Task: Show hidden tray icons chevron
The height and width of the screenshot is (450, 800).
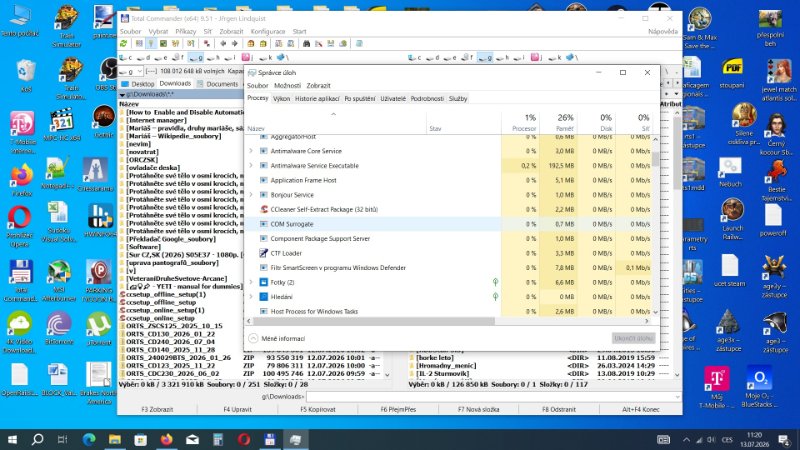Action: pos(686,440)
